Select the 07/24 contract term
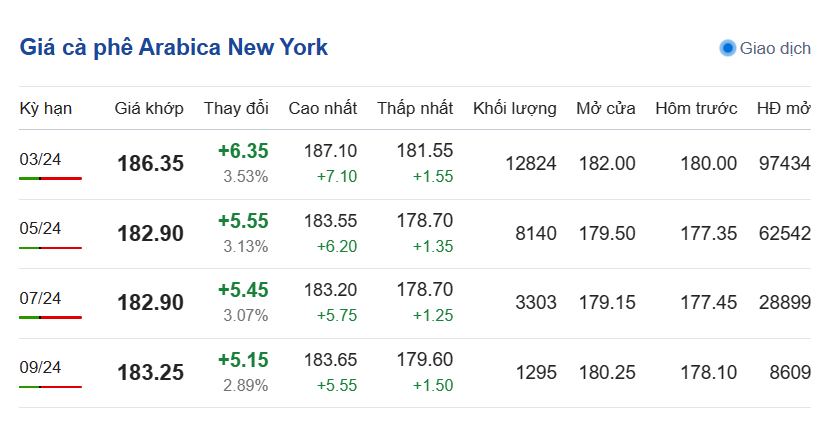The image size is (839, 423). (41, 298)
